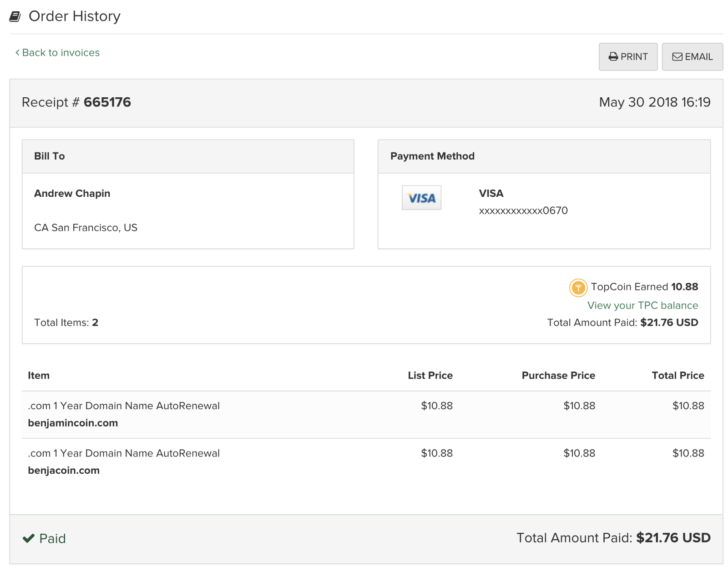The width and height of the screenshot is (728, 571).
Task: Click the green Paid checkmark icon
Action: (x=29, y=538)
